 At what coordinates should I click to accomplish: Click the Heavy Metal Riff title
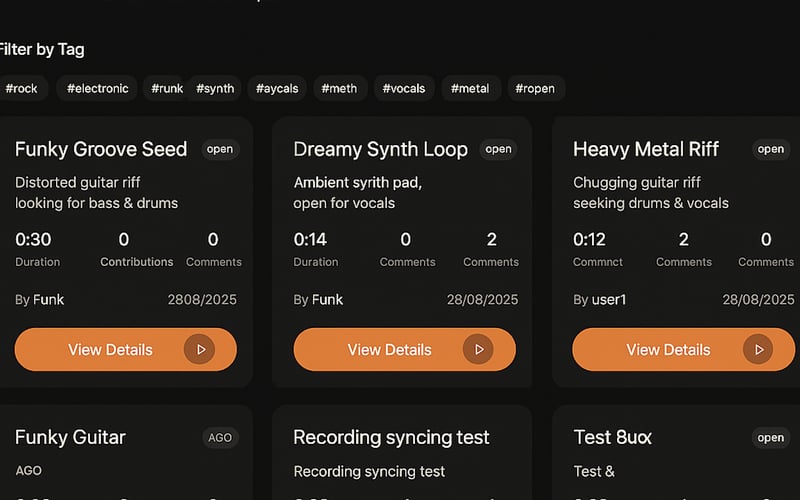click(x=646, y=149)
